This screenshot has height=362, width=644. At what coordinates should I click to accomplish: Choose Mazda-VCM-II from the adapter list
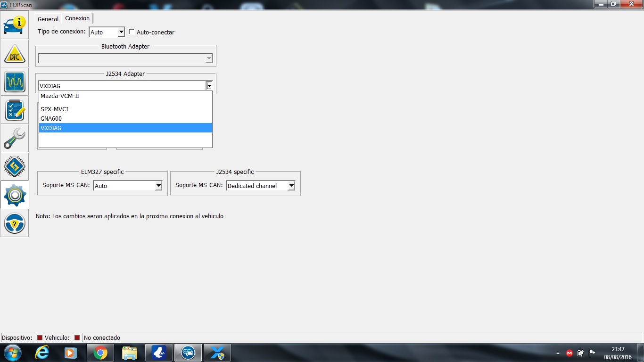[59, 96]
